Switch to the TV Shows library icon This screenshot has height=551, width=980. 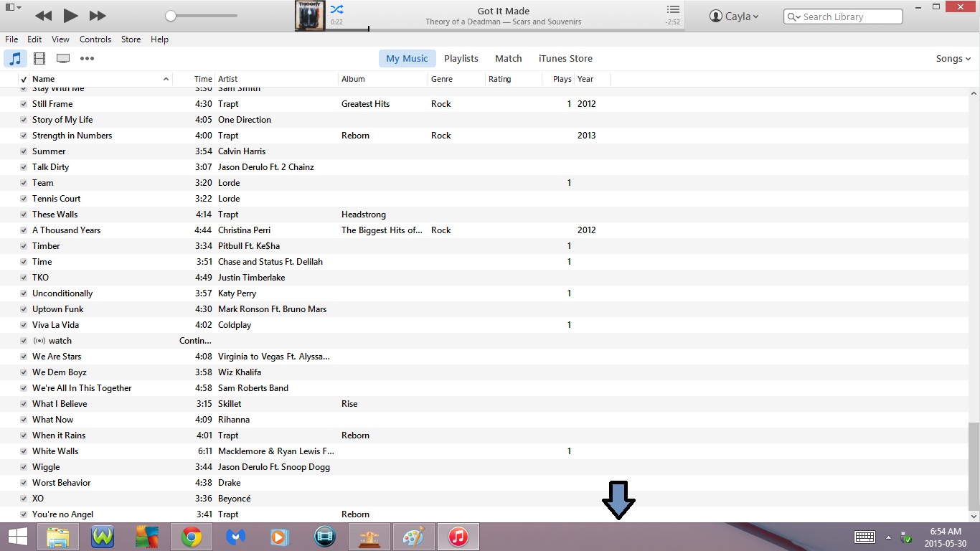click(63, 59)
